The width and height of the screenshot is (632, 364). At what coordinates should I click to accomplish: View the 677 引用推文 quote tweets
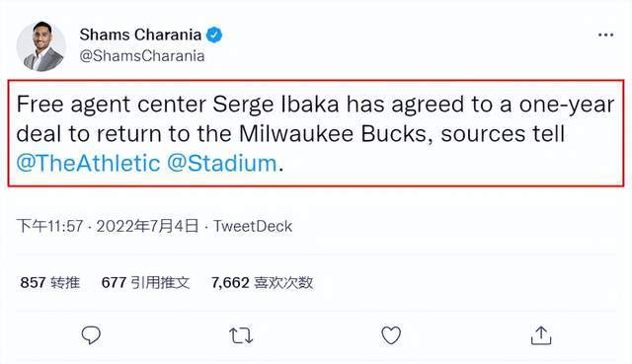pos(145,283)
